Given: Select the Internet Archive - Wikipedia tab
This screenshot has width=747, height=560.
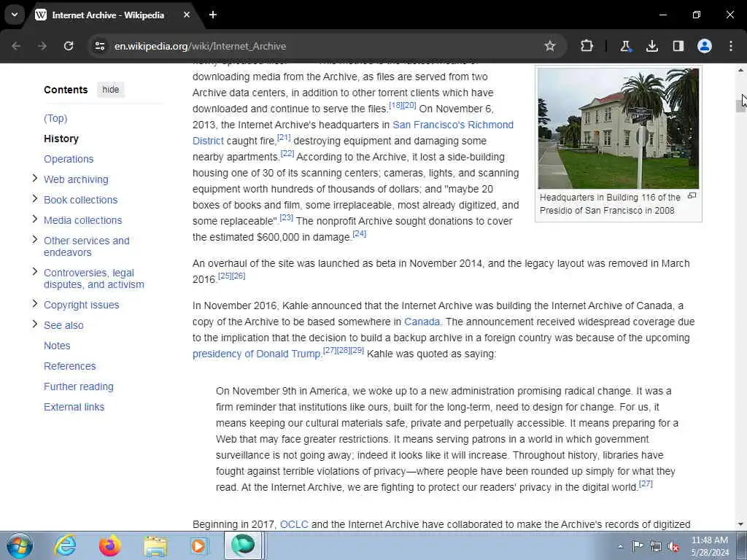Looking at the screenshot, I should (108, 15).
